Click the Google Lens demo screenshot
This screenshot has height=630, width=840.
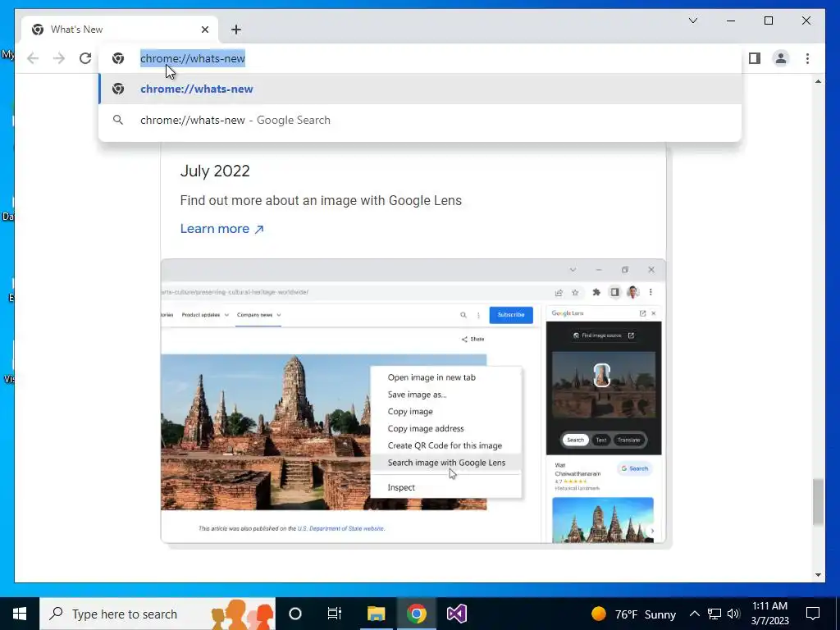click(x=413, y=401)
